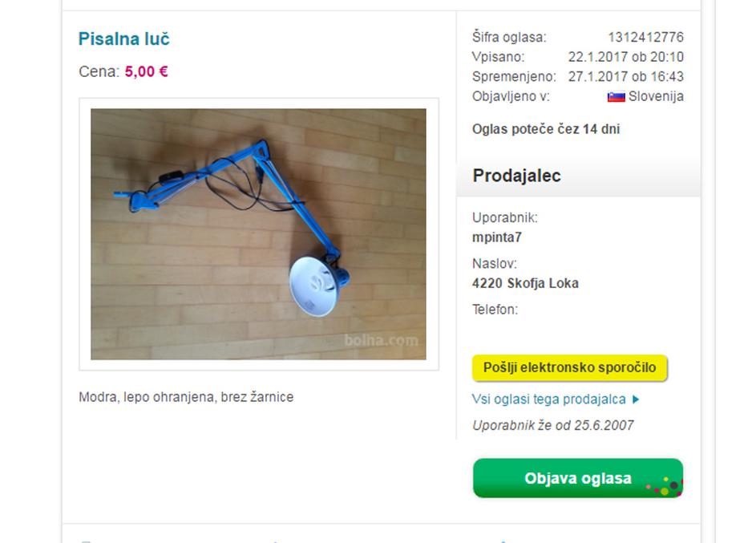The height and width of the screenshot is (543, 756).
Task: Click the colorful dots on Objava oglasa button
Action: pyautogui.click(x=665, y=486)
